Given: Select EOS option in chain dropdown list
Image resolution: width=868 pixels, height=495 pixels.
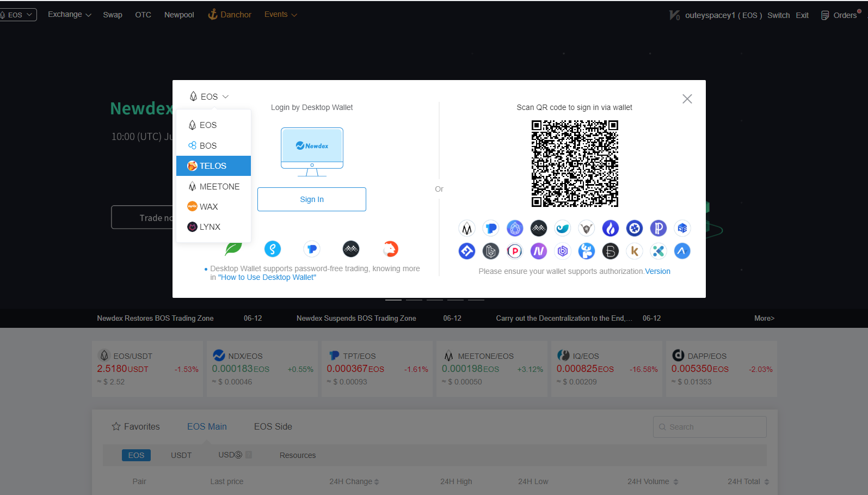Looking at the screenshot, I should pos(213,125).
